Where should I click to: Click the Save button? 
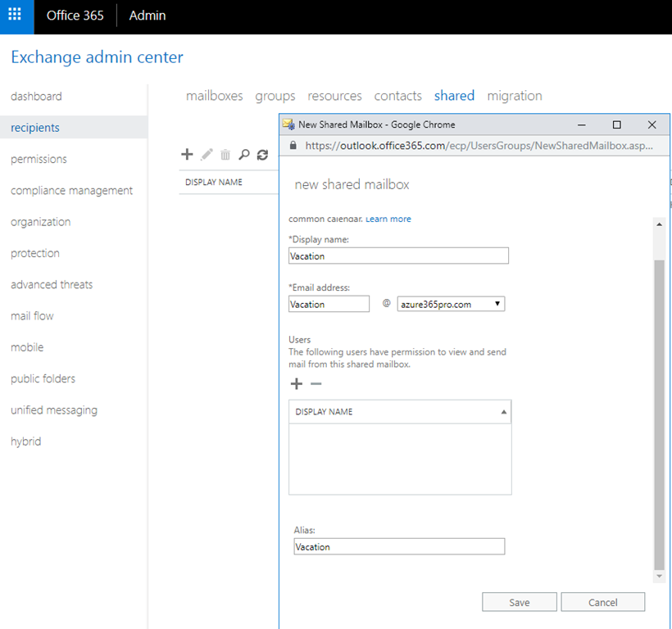(x=520, y=602)
